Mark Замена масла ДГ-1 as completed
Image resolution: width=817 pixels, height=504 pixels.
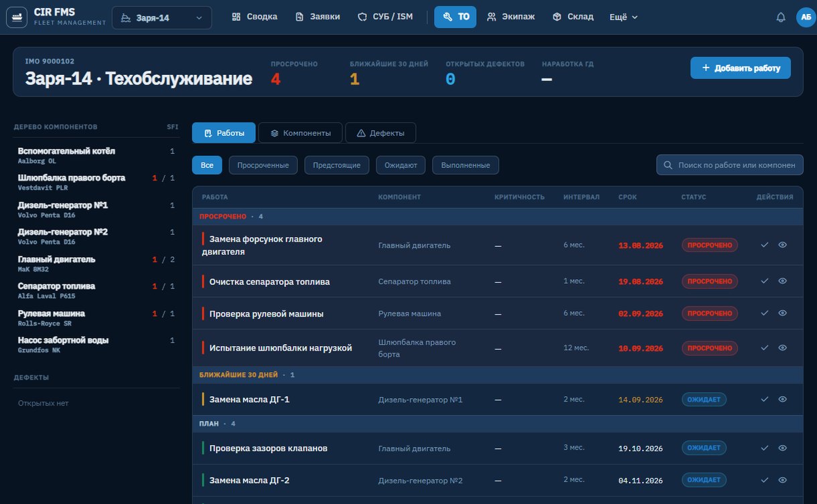pos(764,399)
